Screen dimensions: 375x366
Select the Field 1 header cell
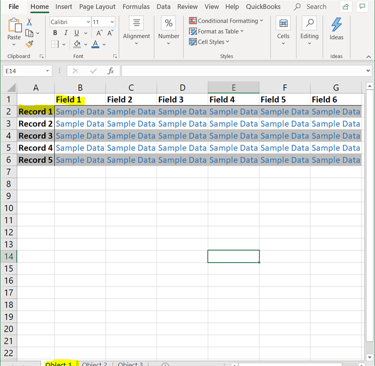tap(80, 99)
